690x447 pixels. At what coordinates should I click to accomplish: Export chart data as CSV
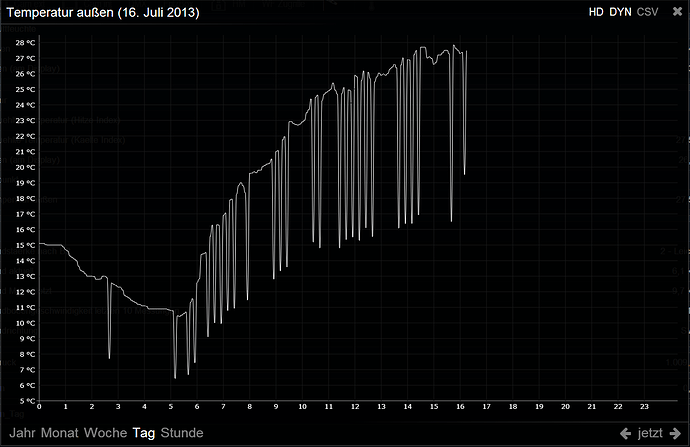point(647,12)
